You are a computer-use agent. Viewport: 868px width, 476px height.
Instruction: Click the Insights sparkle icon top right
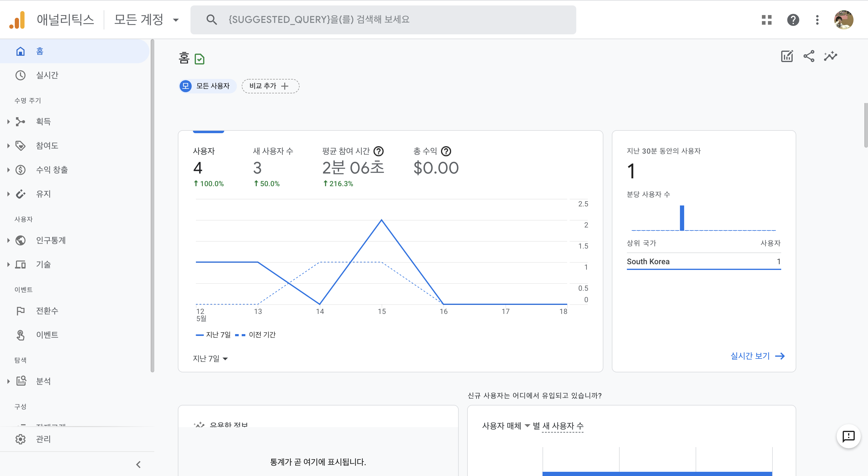click(x=830, y=56)
